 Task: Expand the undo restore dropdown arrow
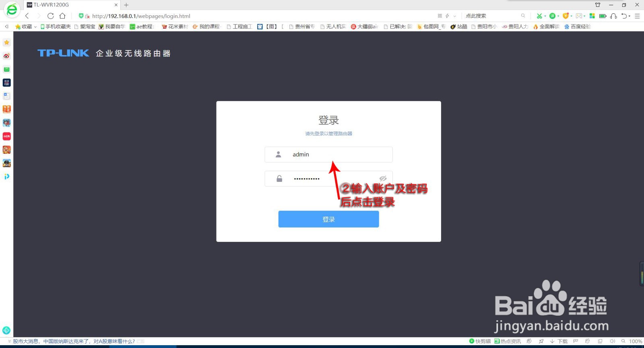(x=630, y=16)
